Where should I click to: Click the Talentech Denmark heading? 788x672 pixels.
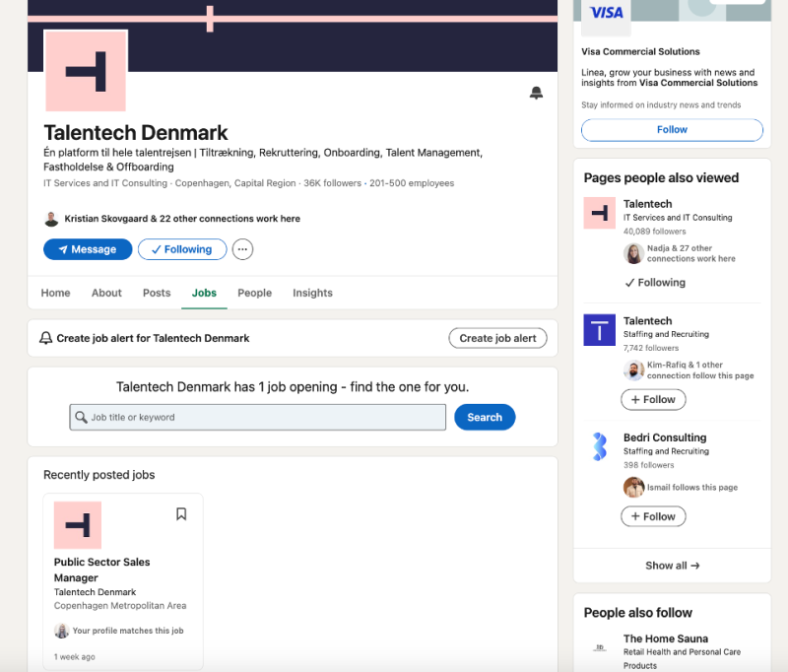pos(136,133)
